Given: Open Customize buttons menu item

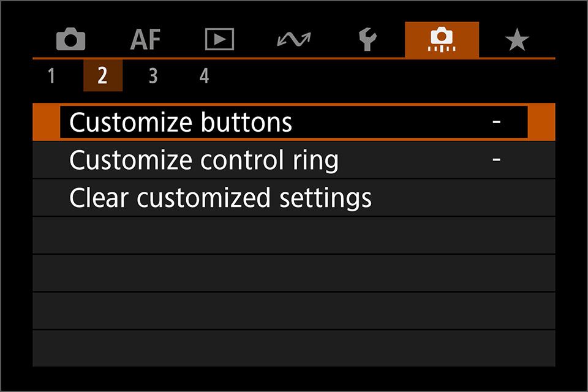Looking at the screenshot, I should [x=181, y=123].
